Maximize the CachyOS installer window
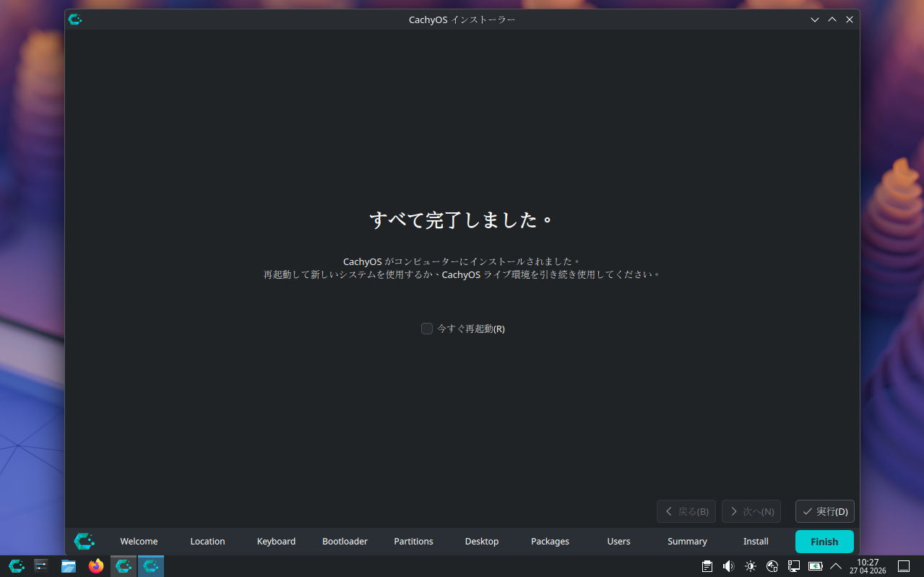Viewport: 924px width, 577px height. pyautogui.click(x=832, y=19)
